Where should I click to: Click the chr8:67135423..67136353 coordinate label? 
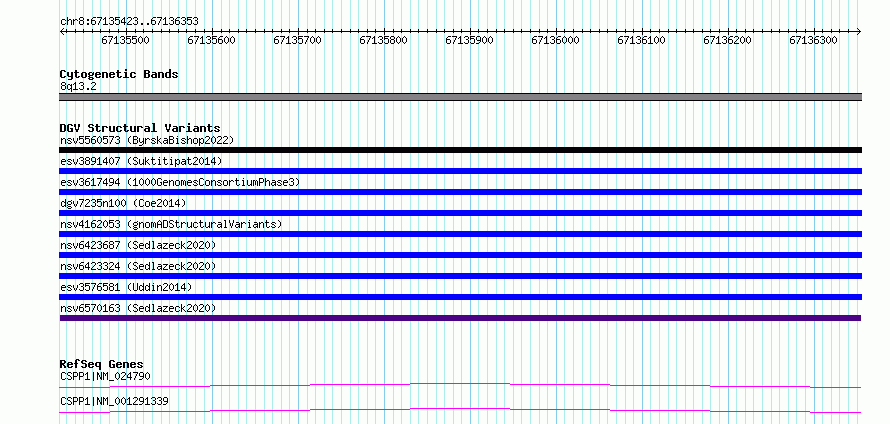129,22
